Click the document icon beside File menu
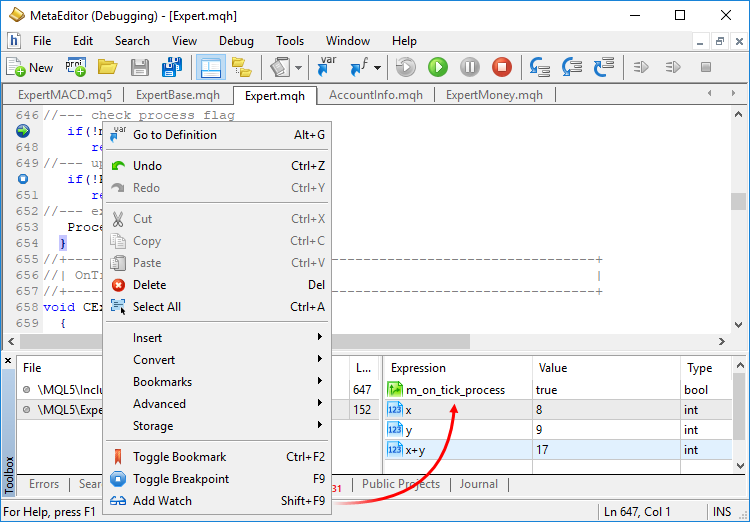The height and width of the screenshot is (522, 750). click(x=13, y=41)
